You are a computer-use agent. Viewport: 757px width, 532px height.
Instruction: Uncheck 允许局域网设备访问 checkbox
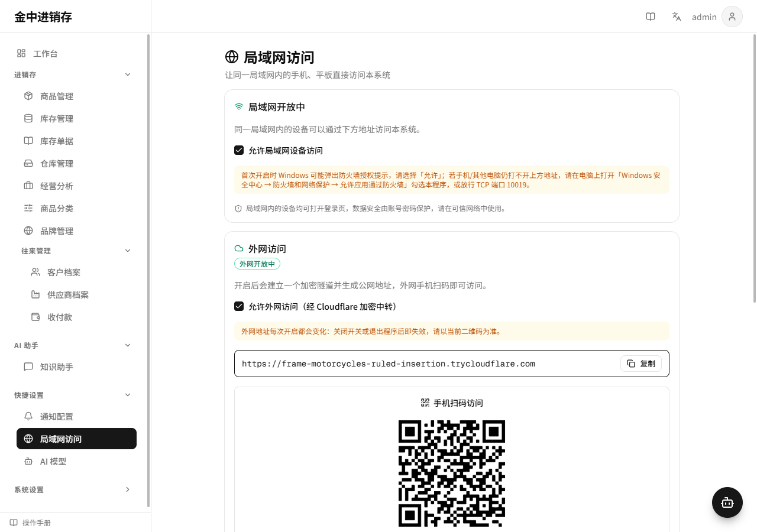(239, 150)
